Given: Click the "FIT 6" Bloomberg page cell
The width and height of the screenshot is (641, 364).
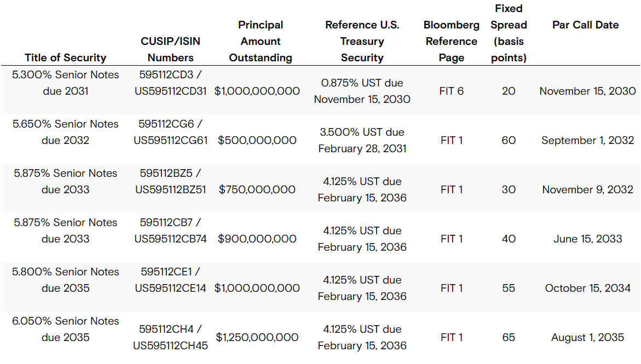Looking at the screenshot, I should tap(451, 91).
